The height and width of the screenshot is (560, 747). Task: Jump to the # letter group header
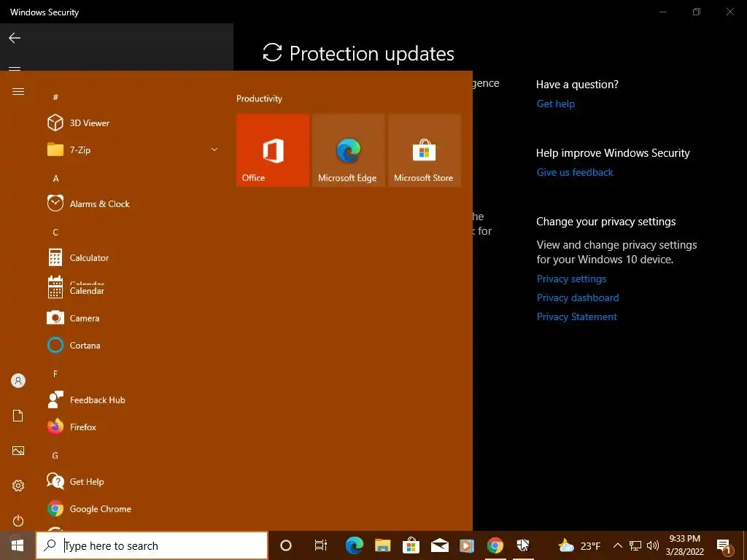tap(55, 97)
